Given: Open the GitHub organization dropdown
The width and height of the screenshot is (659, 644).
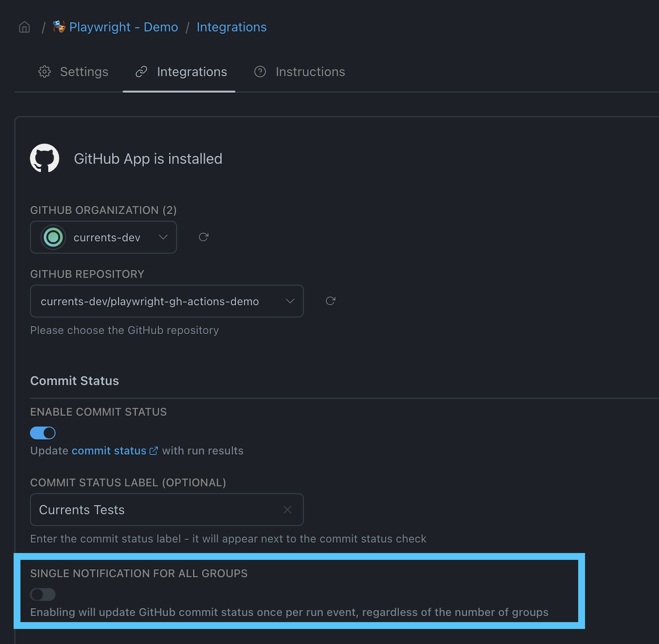Looking at the screenshot, I should point(103,237).
